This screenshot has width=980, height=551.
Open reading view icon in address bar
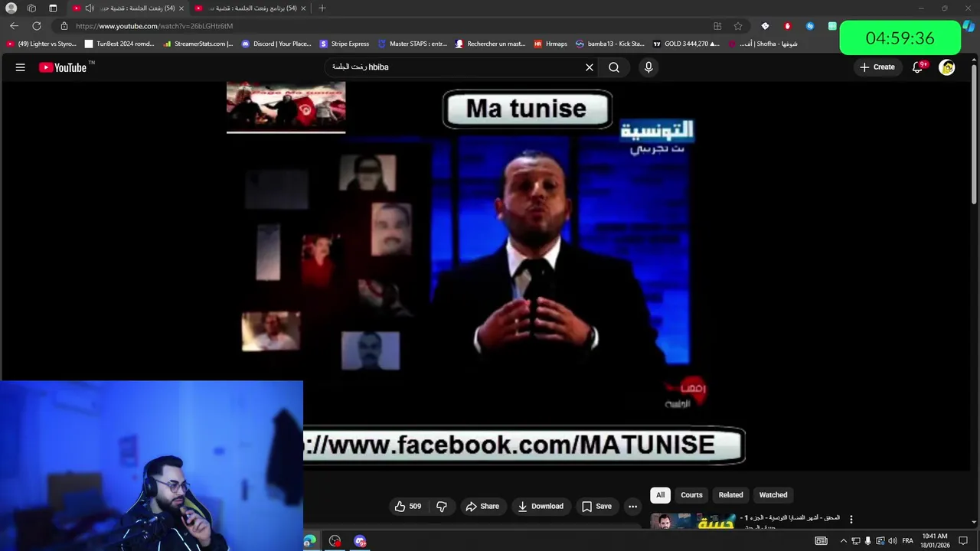click(x=717, y=26)
